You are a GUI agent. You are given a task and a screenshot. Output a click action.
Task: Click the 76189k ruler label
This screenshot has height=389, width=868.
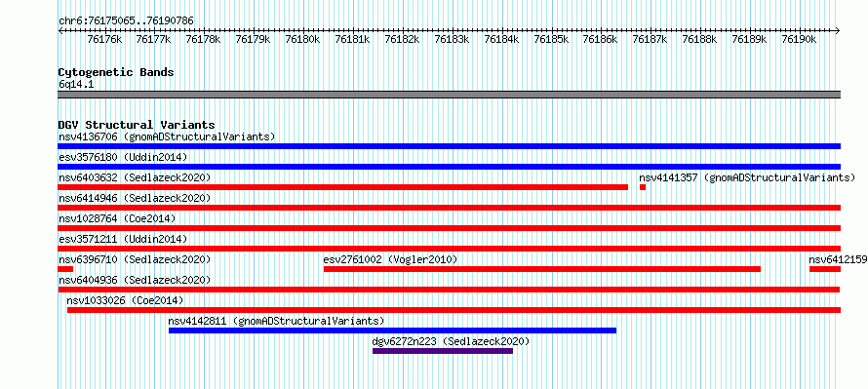(750, 39)
